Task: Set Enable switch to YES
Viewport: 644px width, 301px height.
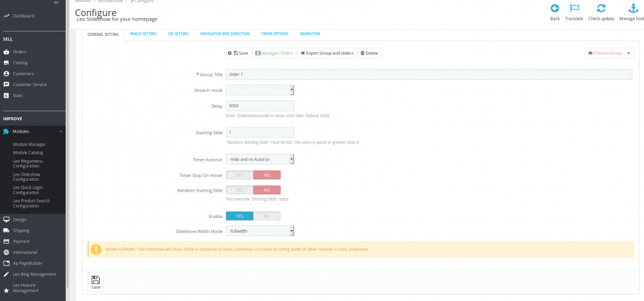Action: (240, 216)
